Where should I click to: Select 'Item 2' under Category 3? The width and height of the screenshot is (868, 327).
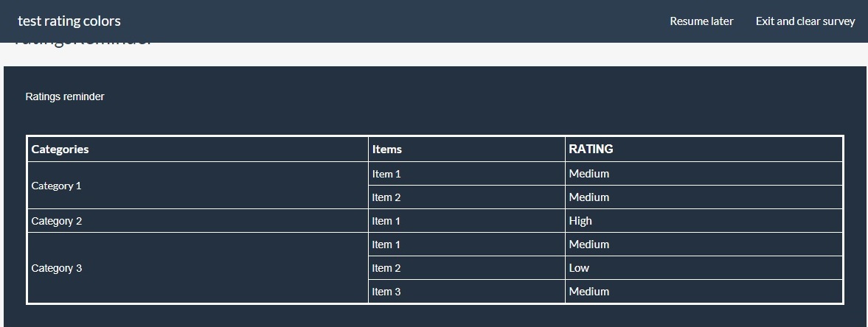click(386, 268)
